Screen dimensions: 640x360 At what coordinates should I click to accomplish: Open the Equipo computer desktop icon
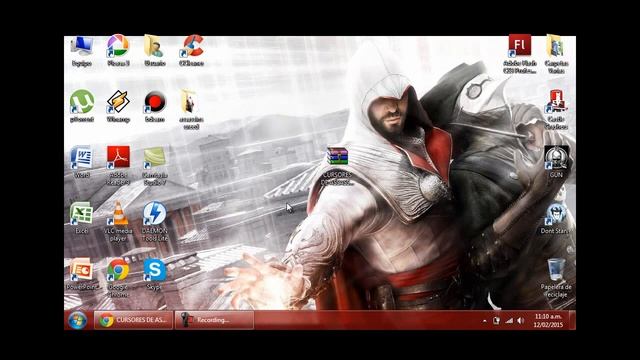click(x=82, y=50)
